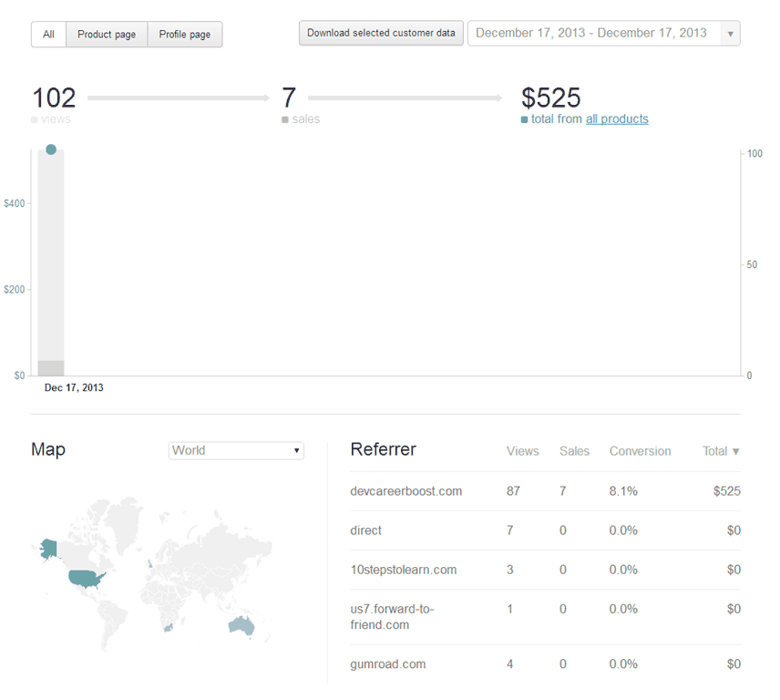Toggle the views legend square

35,119
